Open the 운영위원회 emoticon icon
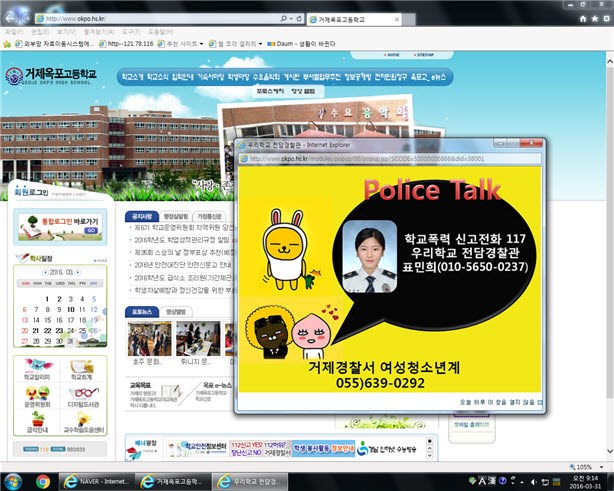The height and width of the screenshot is (491, 614). pyautogui.click(x=39, y=392)
